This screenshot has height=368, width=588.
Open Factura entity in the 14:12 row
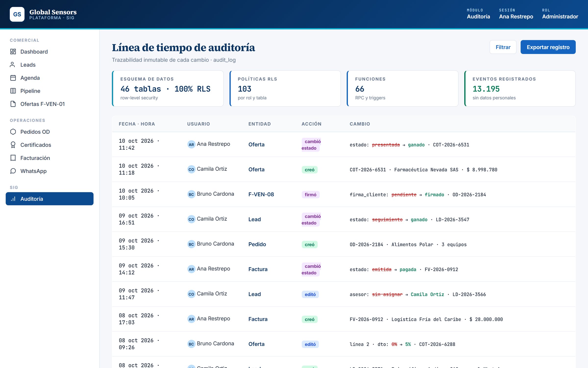coord(258,269)
